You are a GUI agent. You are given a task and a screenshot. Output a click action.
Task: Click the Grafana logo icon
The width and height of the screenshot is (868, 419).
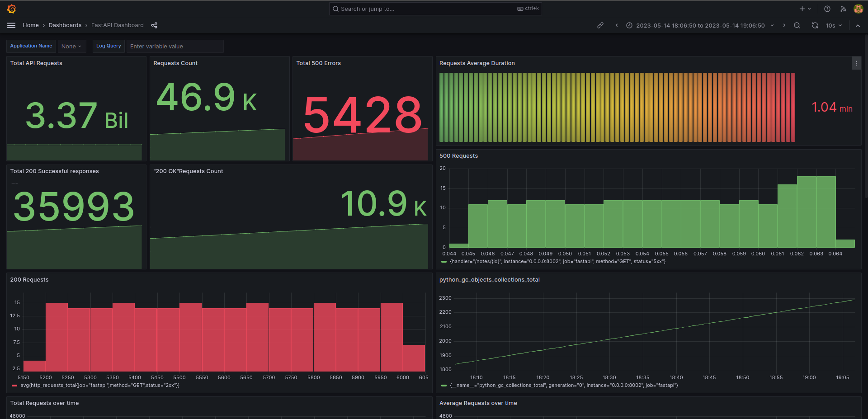pos(12,9)
